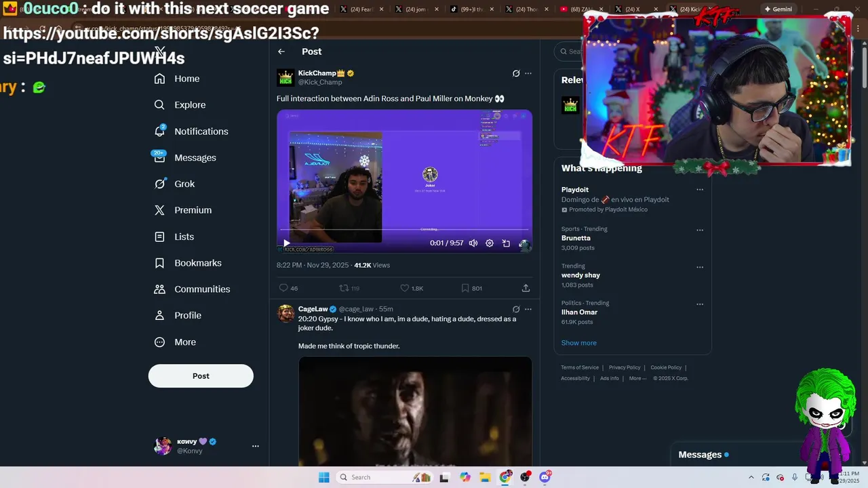Show hidden system tray icons
This screenshot has width=868, height=488.
pos(751,477)
